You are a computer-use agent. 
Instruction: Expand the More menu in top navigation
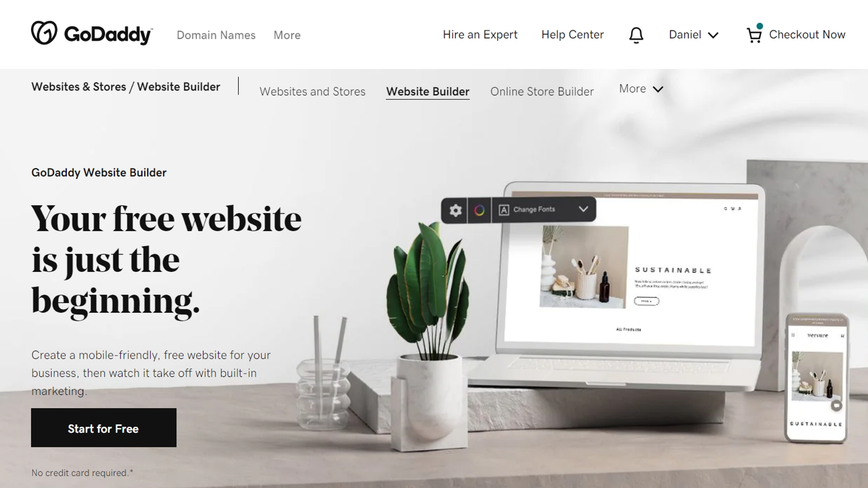287,34
